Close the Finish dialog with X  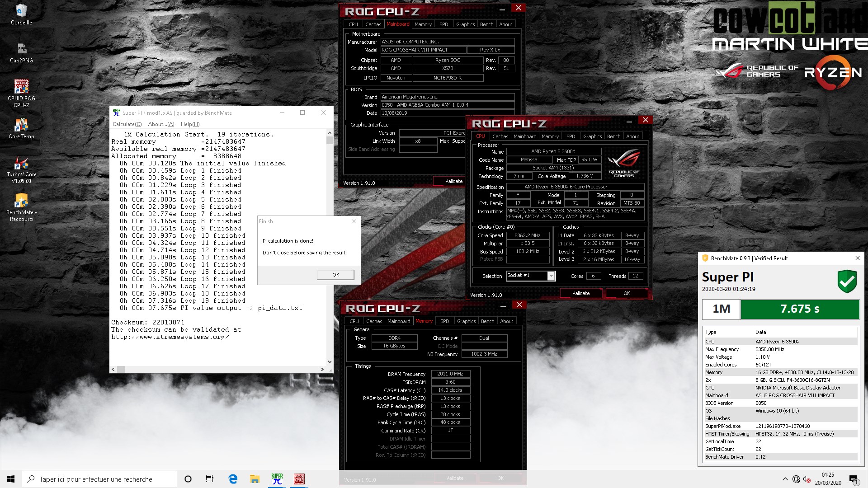[x=354, y=221]
